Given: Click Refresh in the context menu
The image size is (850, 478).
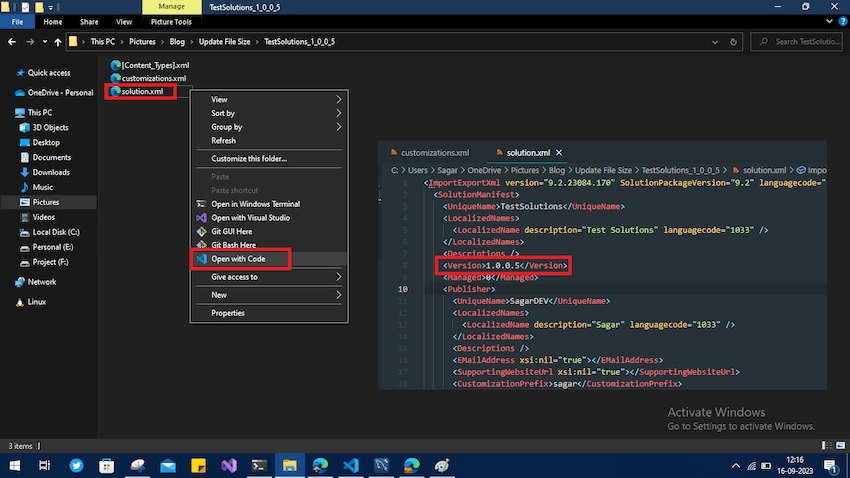Looking at the screenshot, I should tap(224, 141).
